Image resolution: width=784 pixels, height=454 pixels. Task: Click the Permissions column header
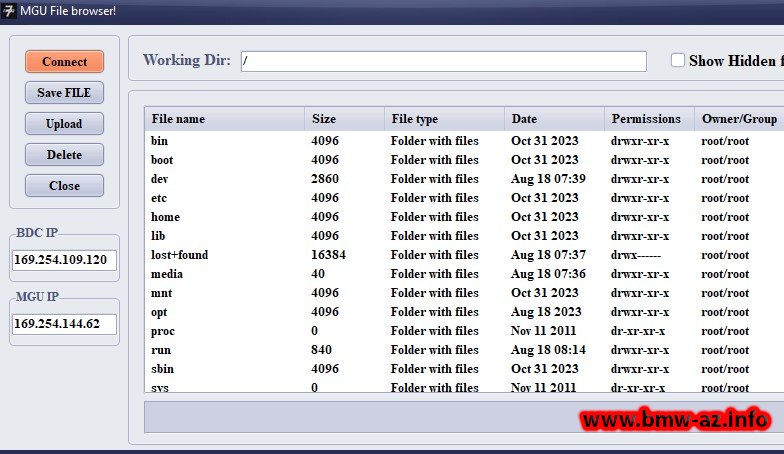pyautogui.click(x=646, y=119)
